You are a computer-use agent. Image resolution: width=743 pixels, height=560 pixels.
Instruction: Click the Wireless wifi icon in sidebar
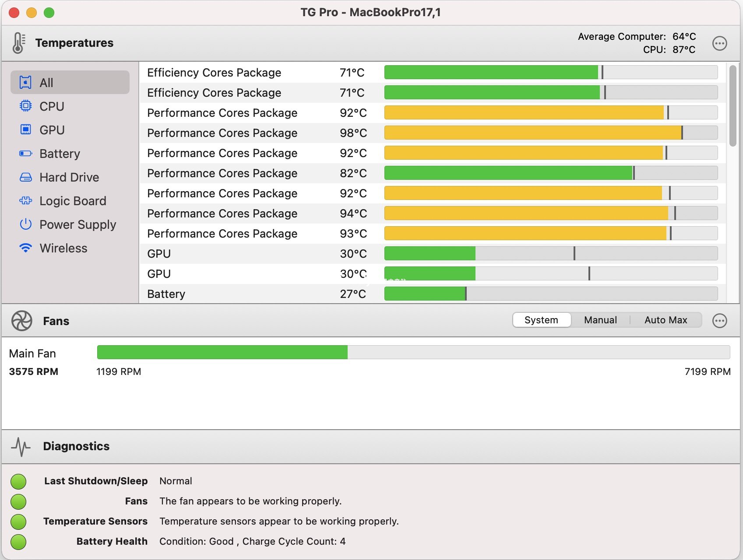pyautogui.click(x=26, y=248)
